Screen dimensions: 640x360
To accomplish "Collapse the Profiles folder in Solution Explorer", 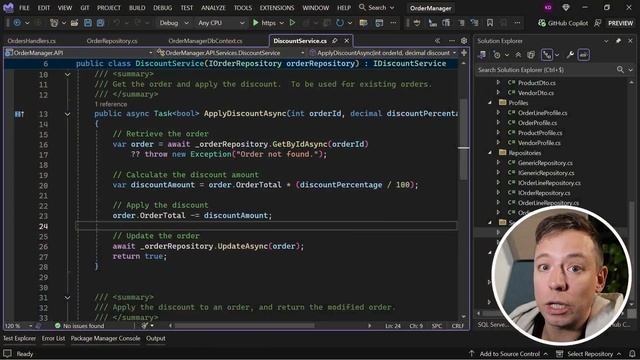I will (x=490, y=103).
